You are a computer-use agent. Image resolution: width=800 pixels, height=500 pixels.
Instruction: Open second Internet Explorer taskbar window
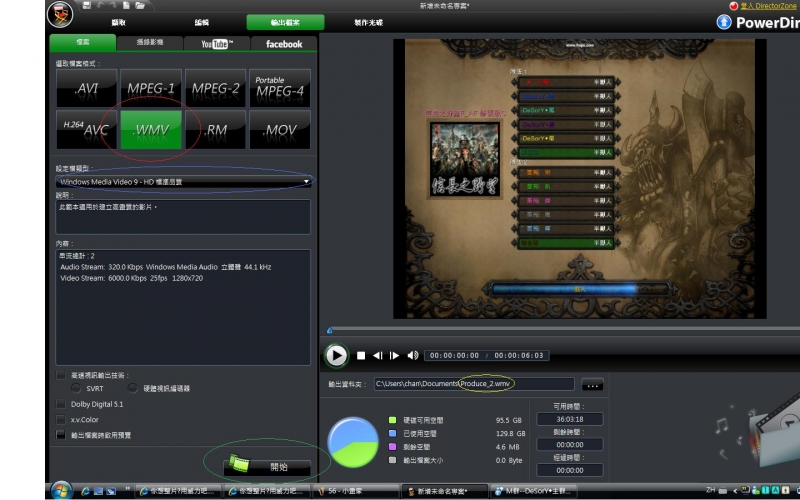267,491
